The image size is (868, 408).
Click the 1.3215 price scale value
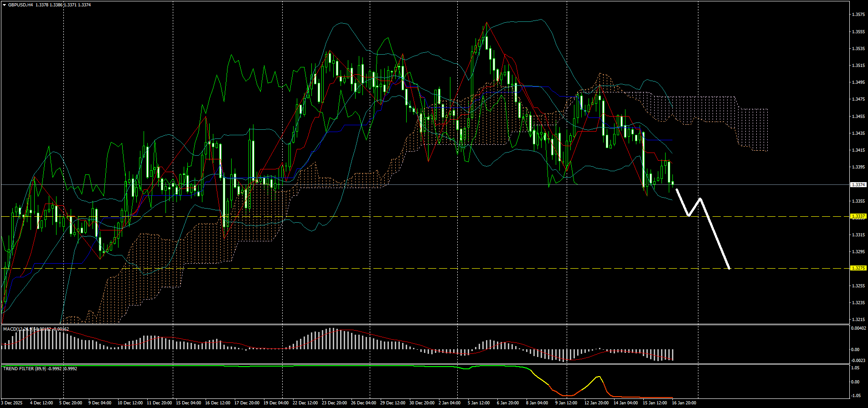click(x=858, y=320)
